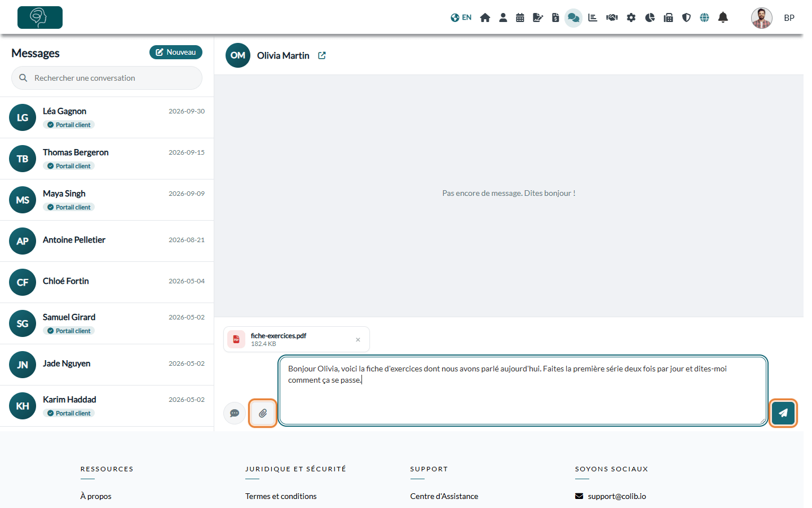Open Thomas Bergeron's conversation
This screenshot has width=812, height=508.
(107, 159)
